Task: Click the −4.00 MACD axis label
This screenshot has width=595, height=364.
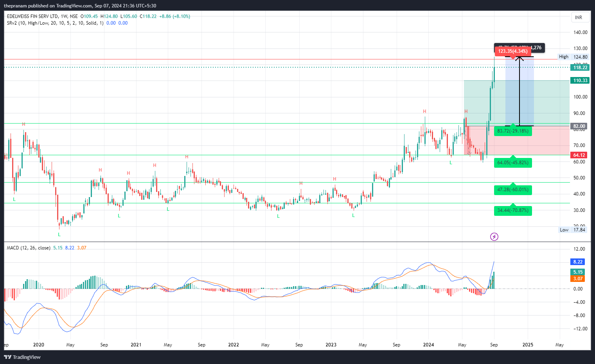Action: click(579, 302)
